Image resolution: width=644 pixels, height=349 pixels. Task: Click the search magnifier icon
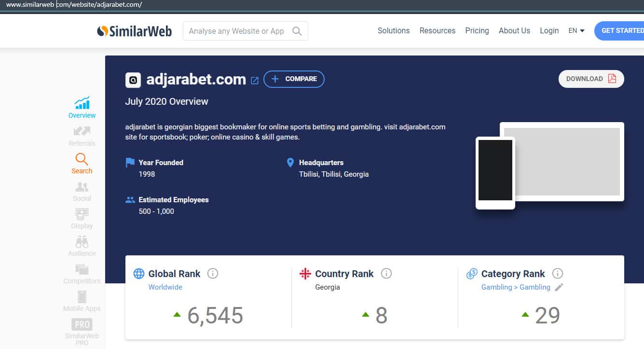[297, 31]
